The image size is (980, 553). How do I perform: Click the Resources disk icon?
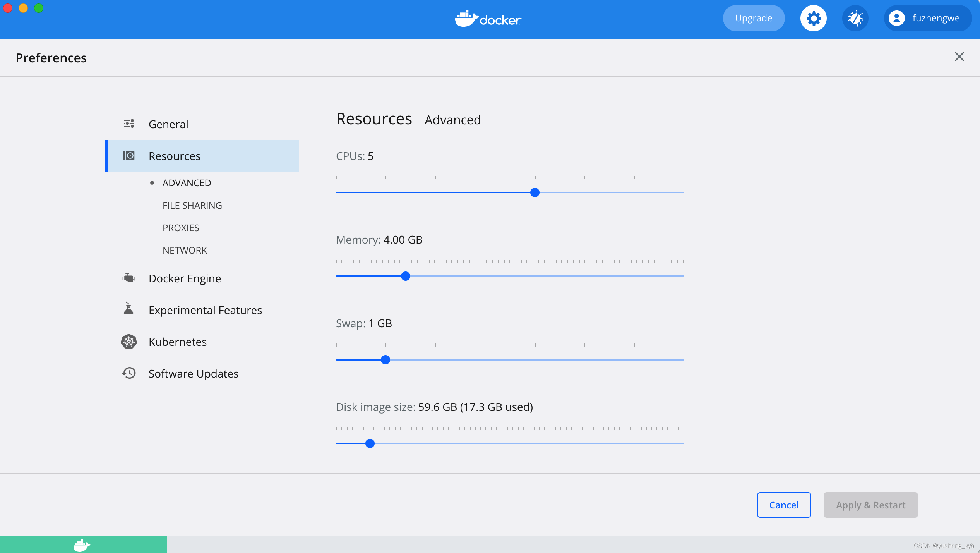[x=129, y=156]
